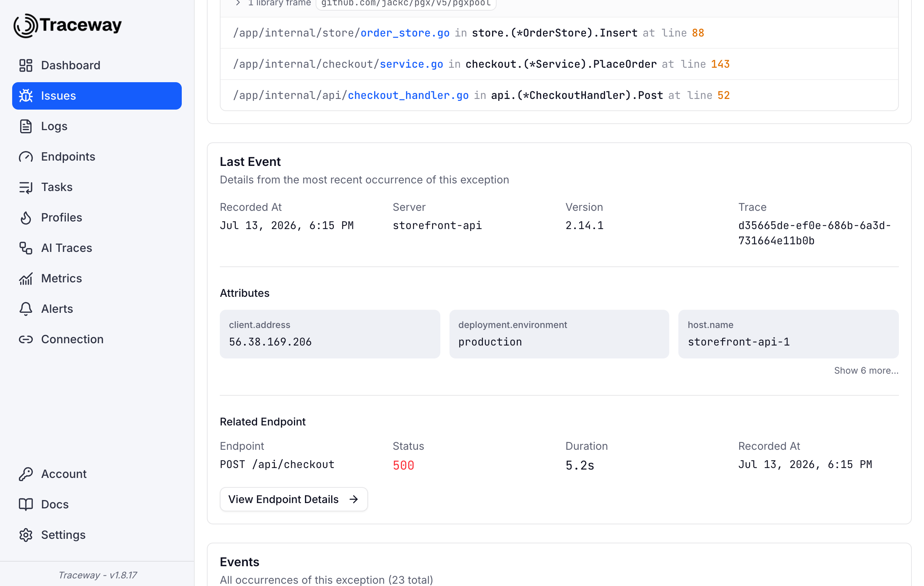Go to Dashboard page

coord(97,65)
